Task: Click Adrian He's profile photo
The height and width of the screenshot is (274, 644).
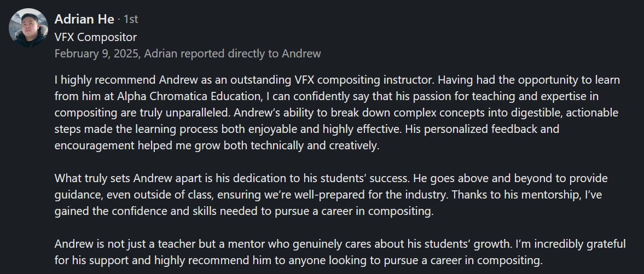Action: pyautogui.click(x=28, y=28)
